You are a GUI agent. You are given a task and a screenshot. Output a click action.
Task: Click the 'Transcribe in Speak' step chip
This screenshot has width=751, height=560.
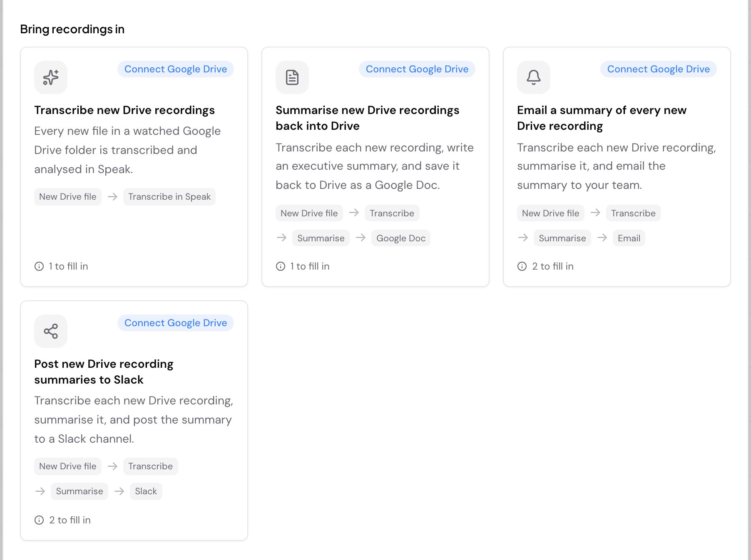[169, 197]
